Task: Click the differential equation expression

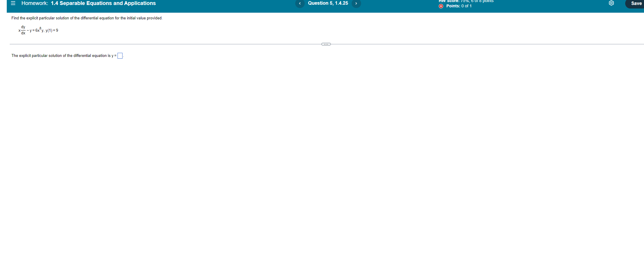Action: tap(38, 30)
